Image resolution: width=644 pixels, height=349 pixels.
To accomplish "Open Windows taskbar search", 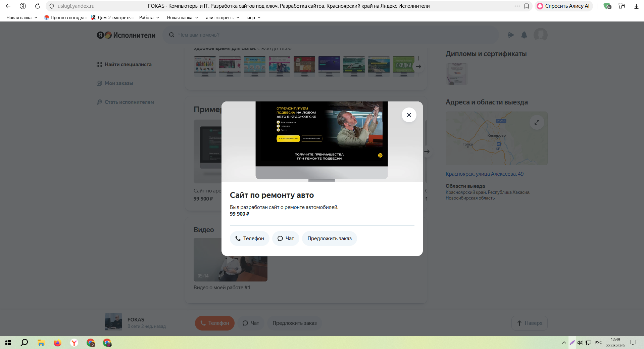I will [24, 343].
